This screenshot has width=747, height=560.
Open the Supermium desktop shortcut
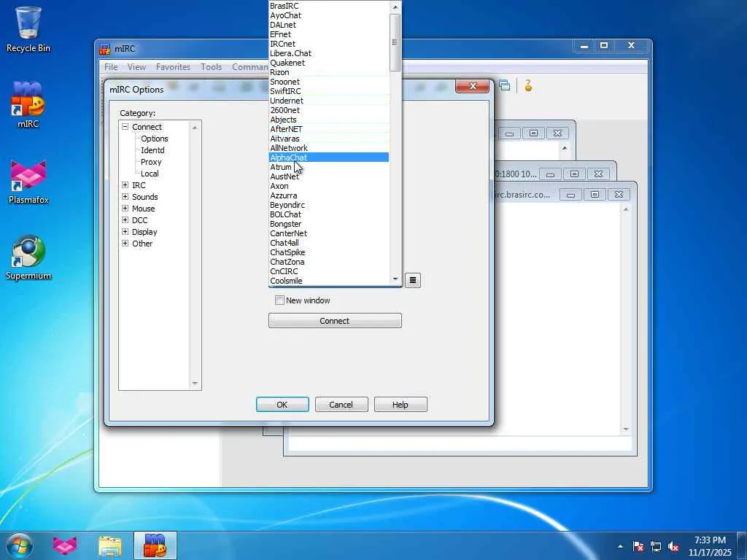coord(28,257)
